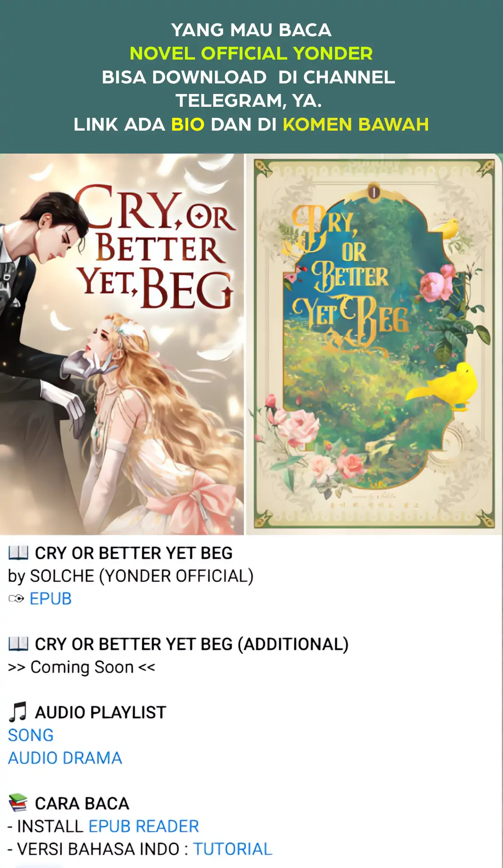Image resolution: width=503 pixels, height=868 pixels.
Task: Click the stacked books icon
Action: 18,803
